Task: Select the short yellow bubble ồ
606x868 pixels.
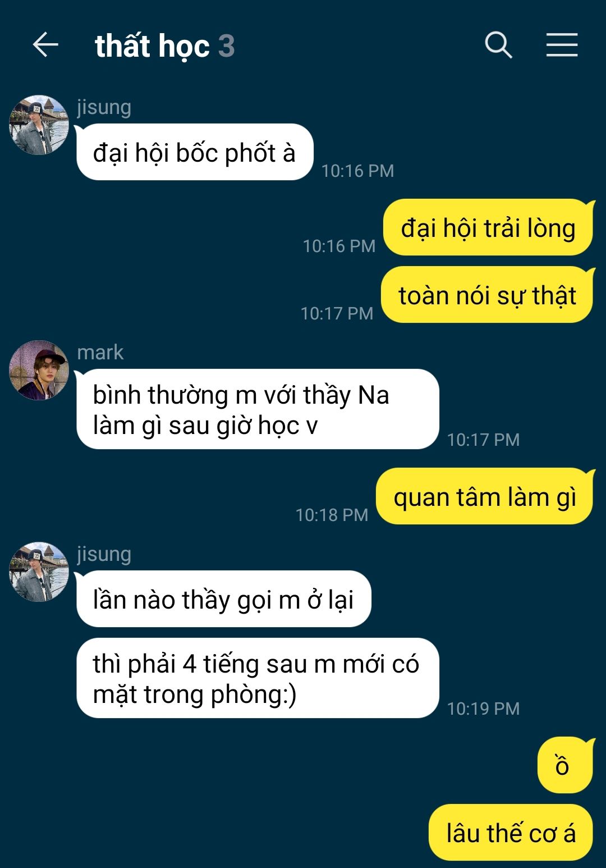Action: 565,765
